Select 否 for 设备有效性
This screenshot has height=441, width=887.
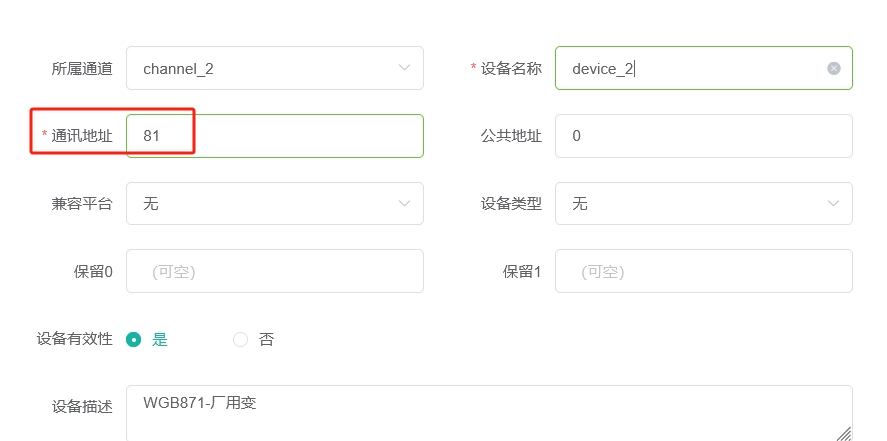[240, 339]
